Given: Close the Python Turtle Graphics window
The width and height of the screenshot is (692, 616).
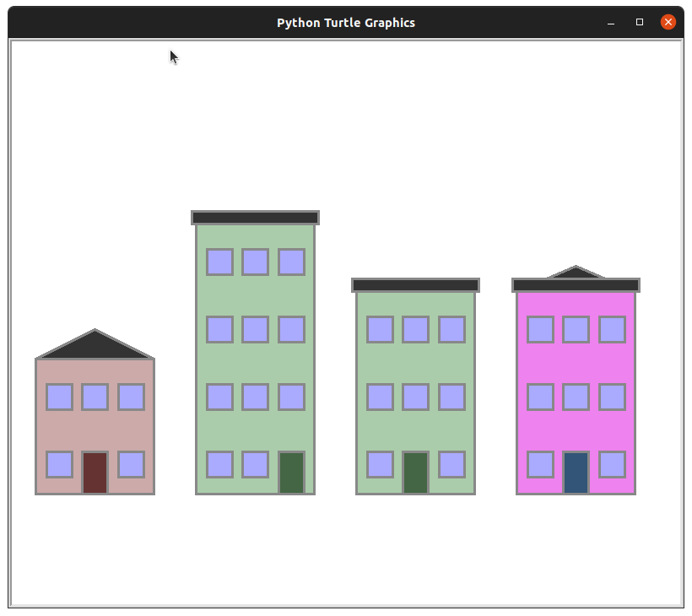Looking at the screenshot, I should click(x=668, y=22).
